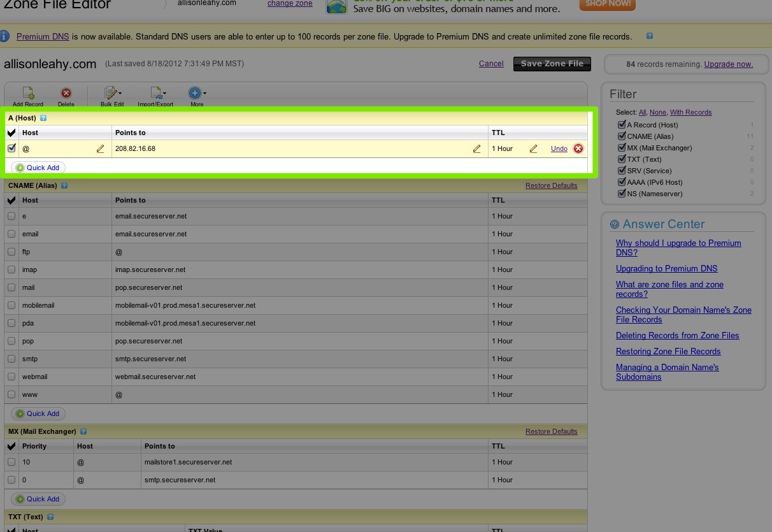
Task: Click the Add Record toolbar icon
Action: point(28,94)
